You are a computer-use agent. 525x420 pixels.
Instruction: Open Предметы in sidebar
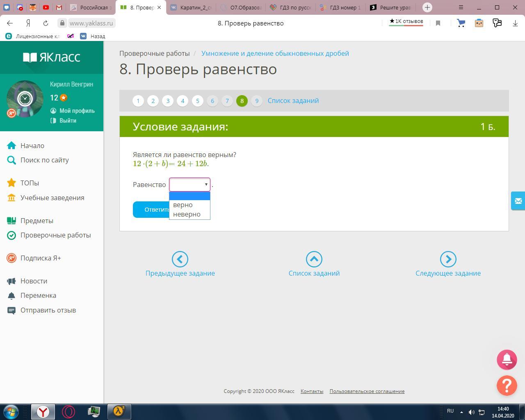(37, 221)
